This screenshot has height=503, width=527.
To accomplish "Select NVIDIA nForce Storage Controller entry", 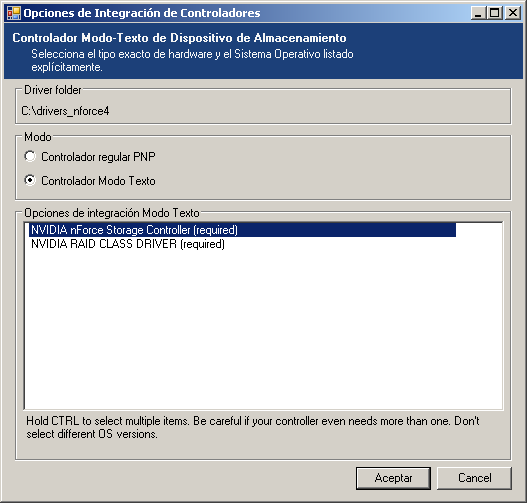I will [242, 230].
